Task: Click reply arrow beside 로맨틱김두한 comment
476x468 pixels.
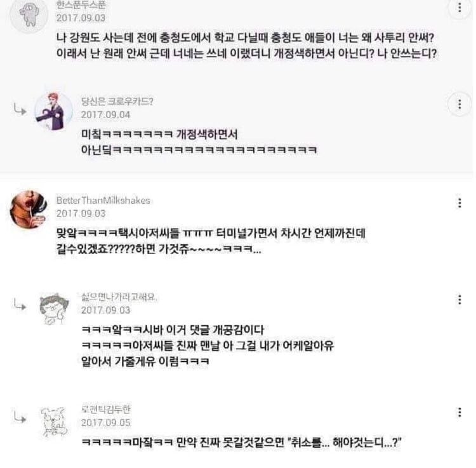Action: point(20,417)
